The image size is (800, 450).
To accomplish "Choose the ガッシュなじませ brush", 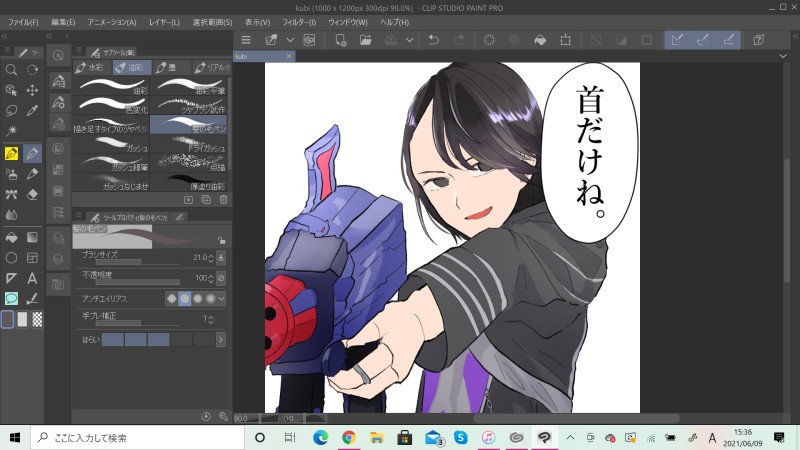I will 111,182.
